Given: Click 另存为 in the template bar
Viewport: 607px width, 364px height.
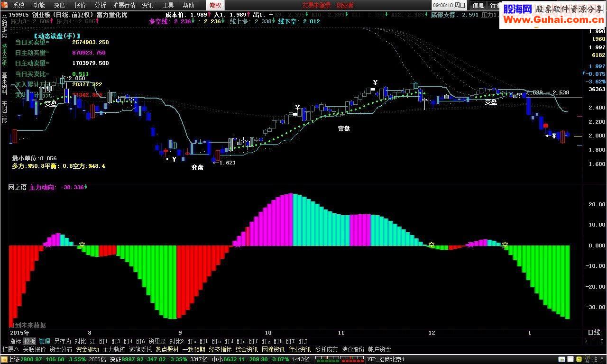Looking at the screenshot, I should point(63,341).
